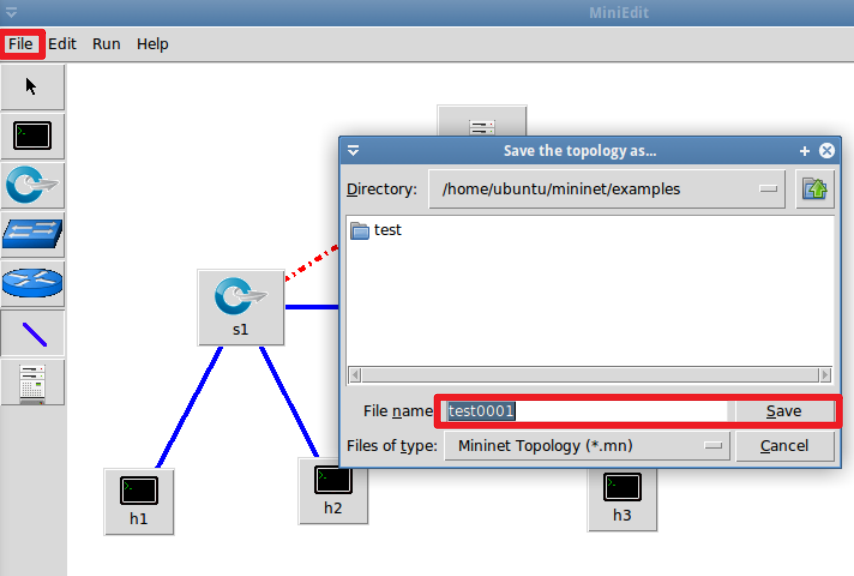
Task: Select the arrow pointer tool
Action: (32, 87)
